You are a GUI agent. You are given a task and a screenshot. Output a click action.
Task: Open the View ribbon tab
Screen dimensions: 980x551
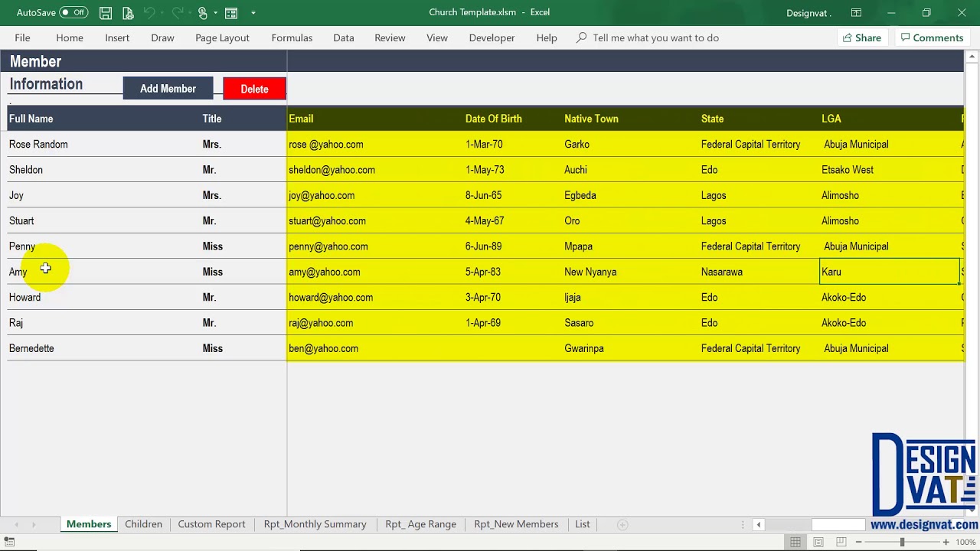click(437, 37)
